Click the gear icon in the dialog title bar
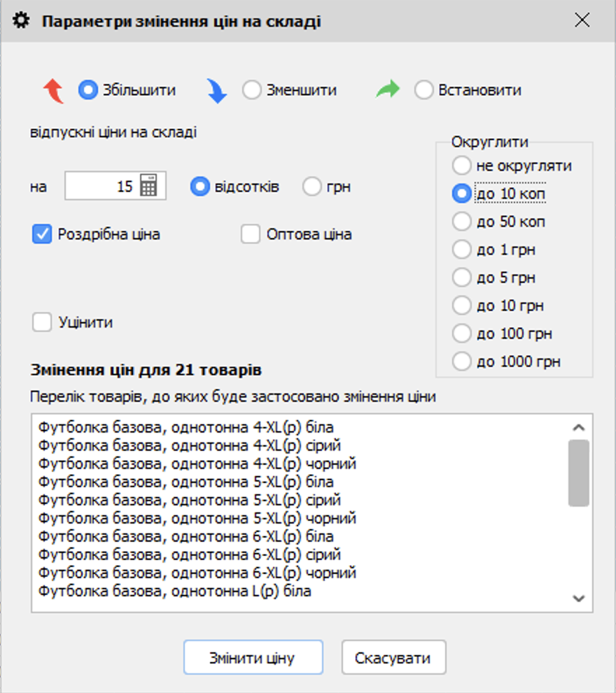This screenshot has width=616, height=693. [21, 20]
